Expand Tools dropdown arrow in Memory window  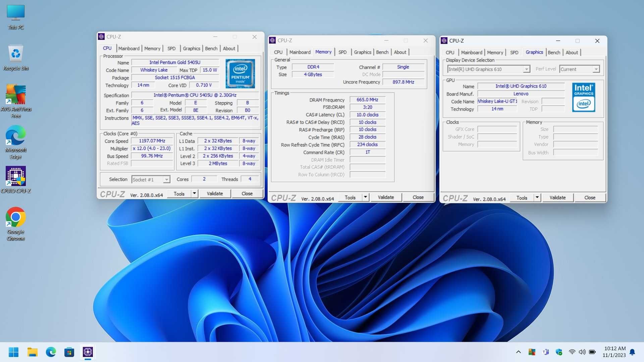pos(365,197)
